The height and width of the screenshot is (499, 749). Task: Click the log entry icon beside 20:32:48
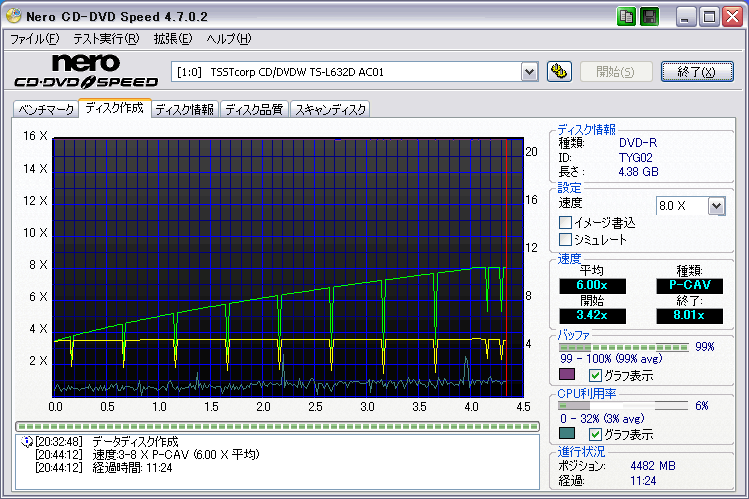pos(27,442)
